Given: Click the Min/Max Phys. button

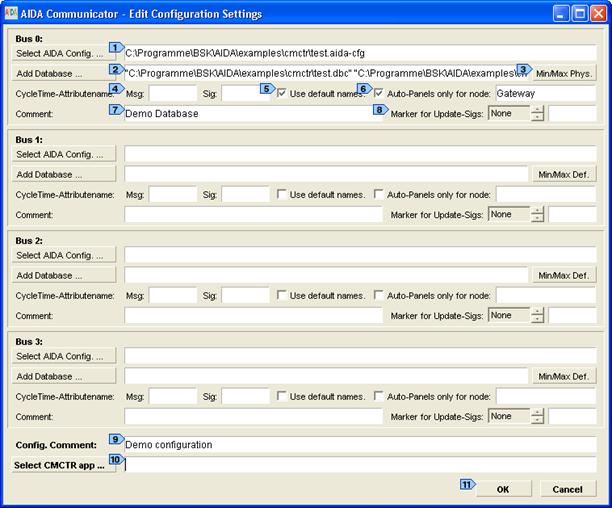Looking at the screenshot, I should [564, 73].
